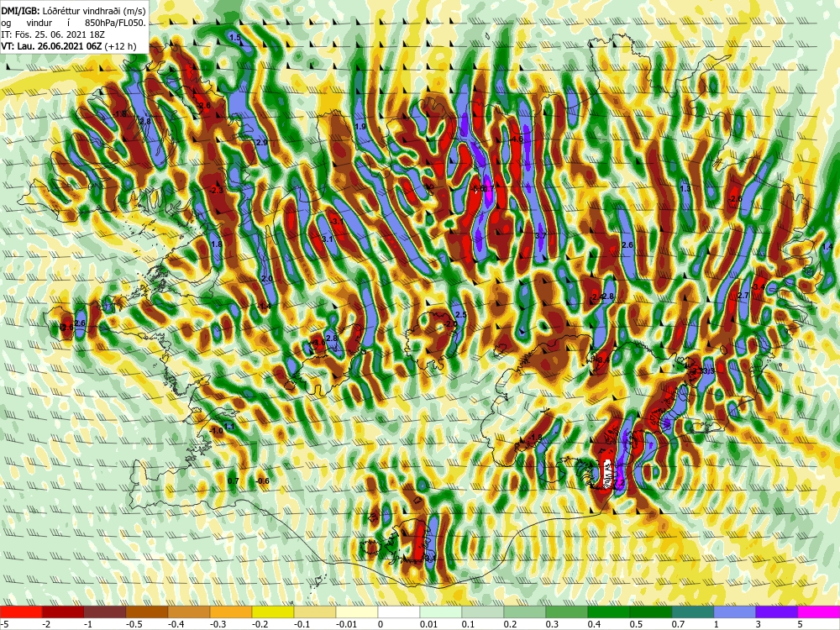Click the '2.0' map value label
840x630 pixels.
[267, 279]
